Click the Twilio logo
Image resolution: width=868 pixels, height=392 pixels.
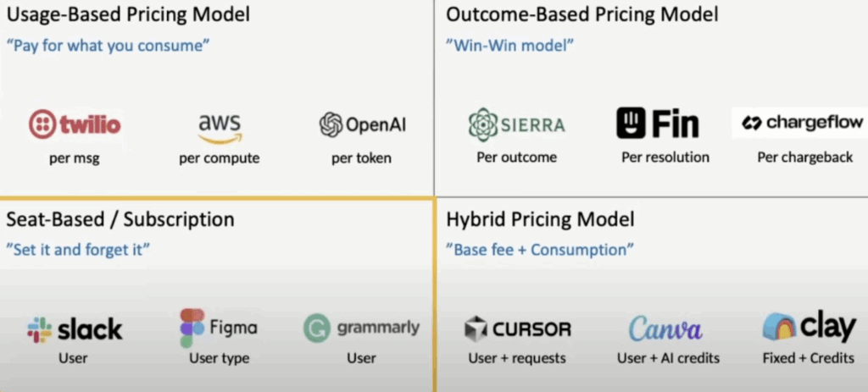click(75, 124)
